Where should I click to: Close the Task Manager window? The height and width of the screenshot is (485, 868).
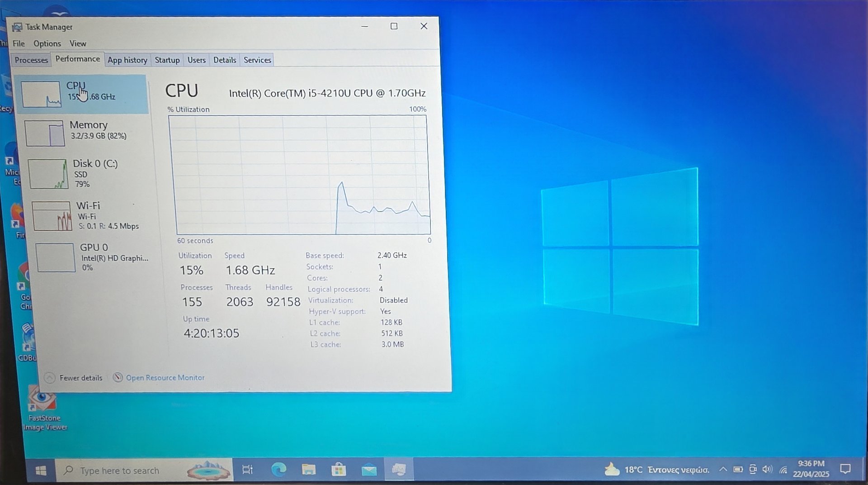tap(424, 26)
